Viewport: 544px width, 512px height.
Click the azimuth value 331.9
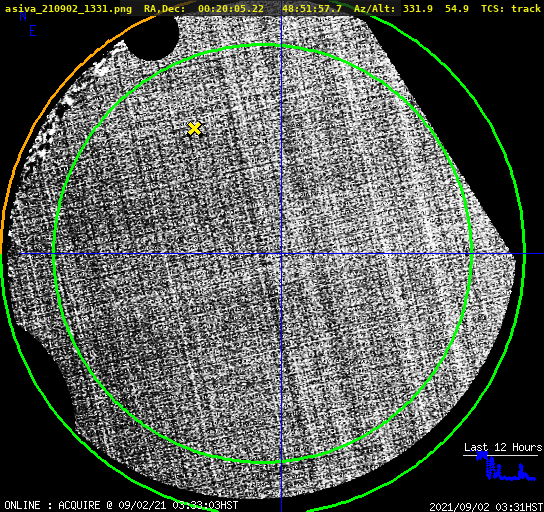click(418, 9)
